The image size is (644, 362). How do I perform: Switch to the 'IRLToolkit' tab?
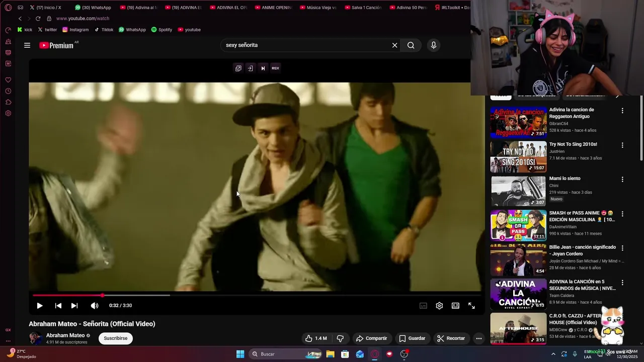click(x=452, y=8)
